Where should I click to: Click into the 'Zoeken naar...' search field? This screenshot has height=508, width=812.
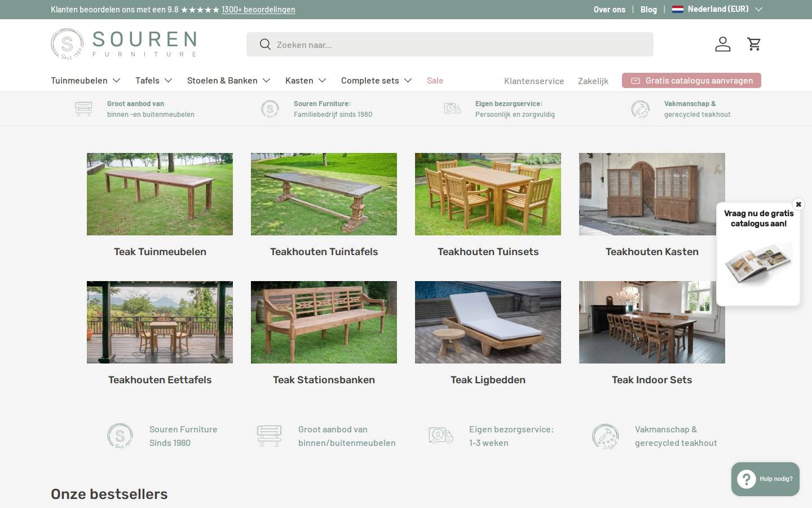tap(450, 45)
